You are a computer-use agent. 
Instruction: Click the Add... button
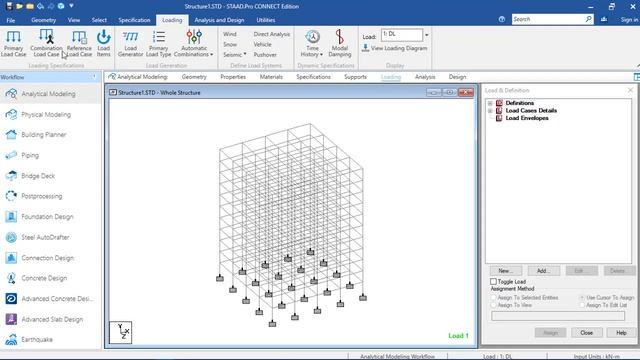544,271
